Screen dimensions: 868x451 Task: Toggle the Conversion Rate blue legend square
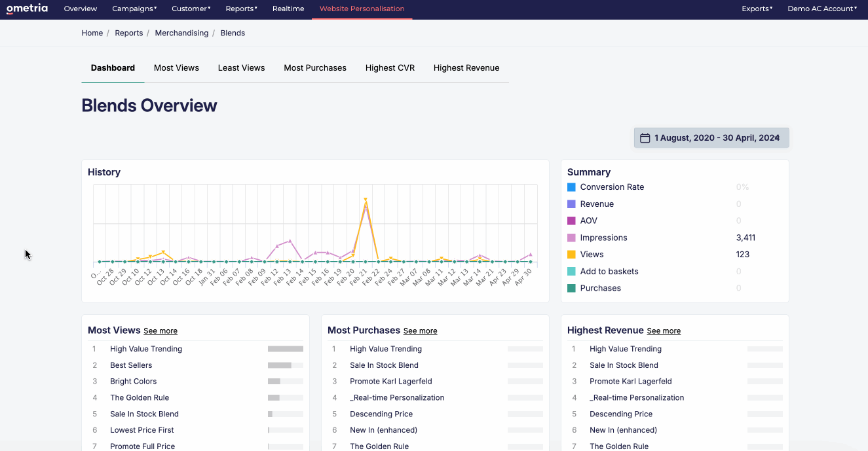[571, 187]
